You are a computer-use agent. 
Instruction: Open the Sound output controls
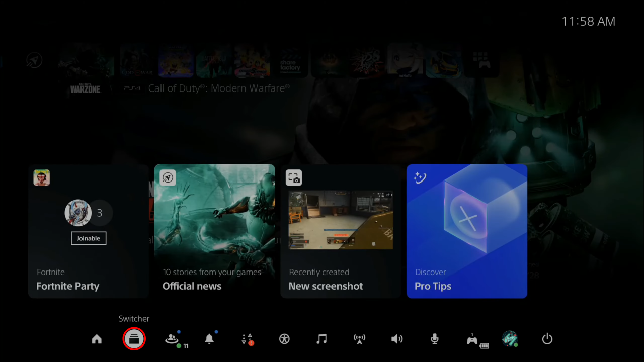397,339
